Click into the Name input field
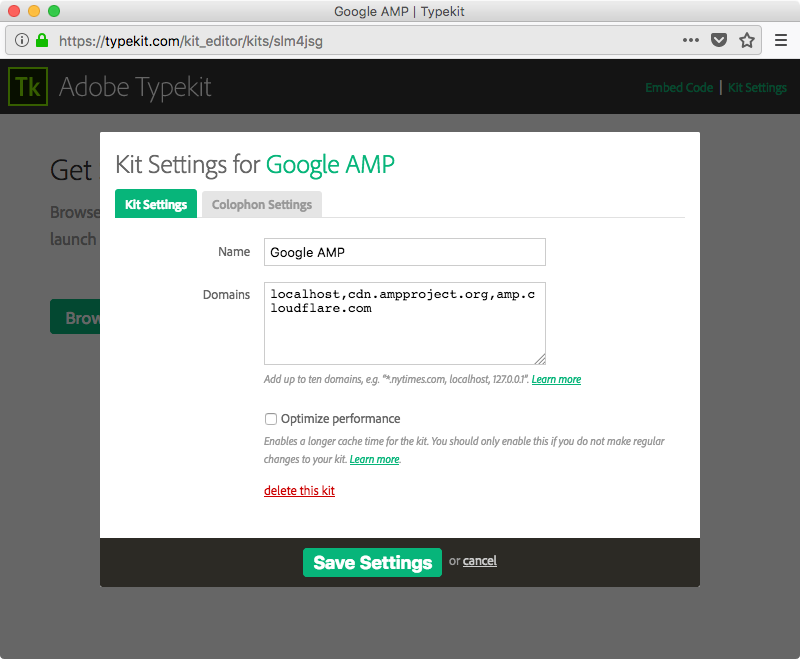The height and width of the screenshot is (659, 800). pos(405,252)
